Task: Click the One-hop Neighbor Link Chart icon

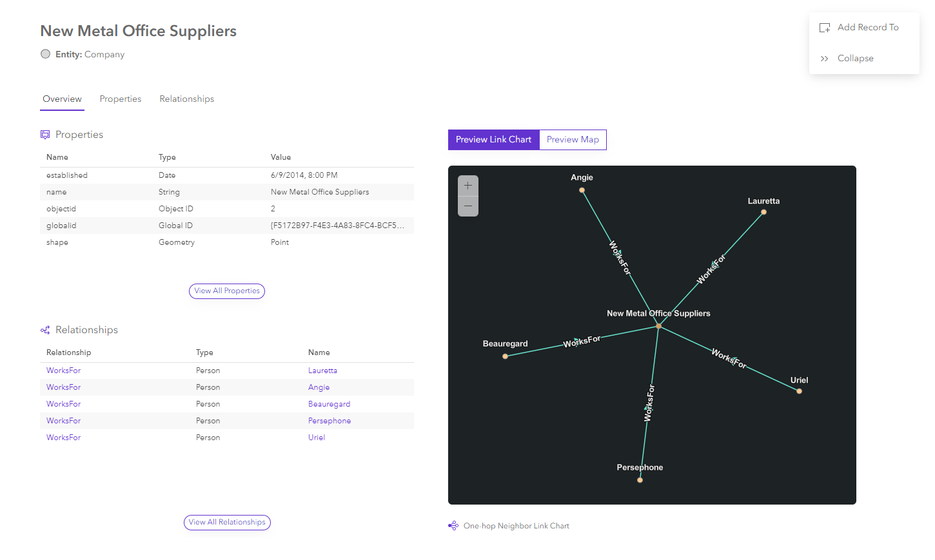Action: [x=453, y=525]
